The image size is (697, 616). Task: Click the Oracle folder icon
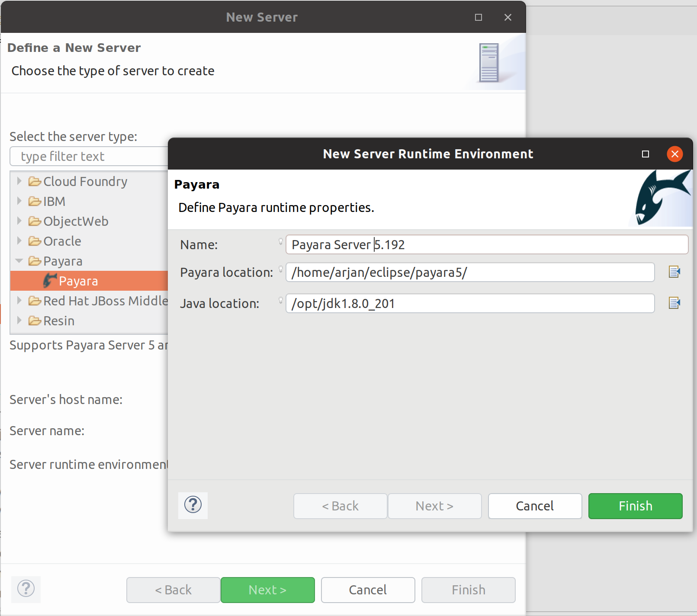click(35, 241)
